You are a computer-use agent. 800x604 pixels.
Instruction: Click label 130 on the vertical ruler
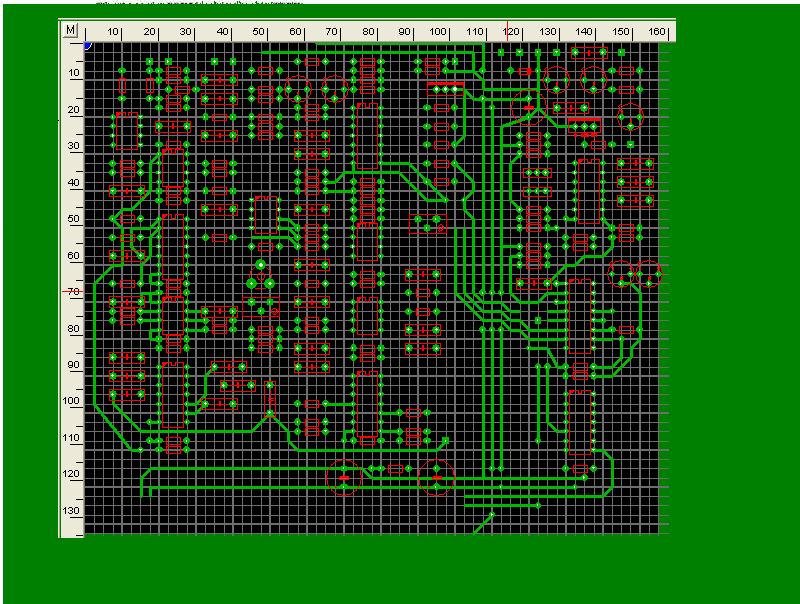coord(72,511)
